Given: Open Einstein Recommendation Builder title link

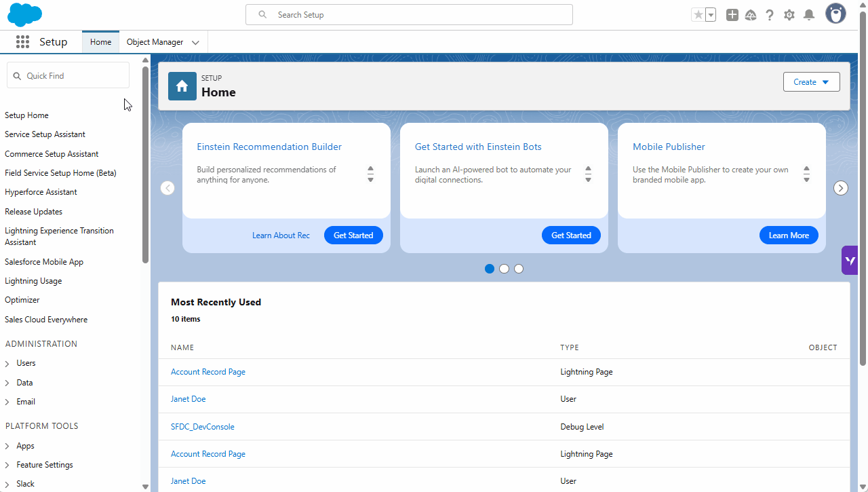Looking at the screenshot, I should tap(269, 147).
